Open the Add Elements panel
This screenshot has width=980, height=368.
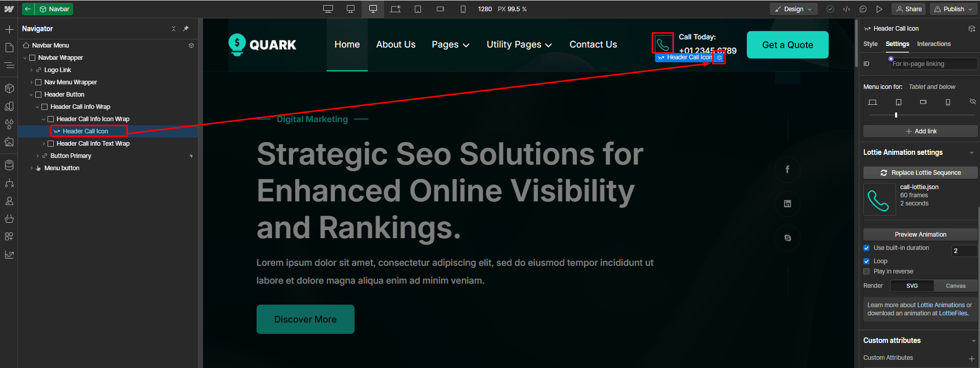point(9,30)
